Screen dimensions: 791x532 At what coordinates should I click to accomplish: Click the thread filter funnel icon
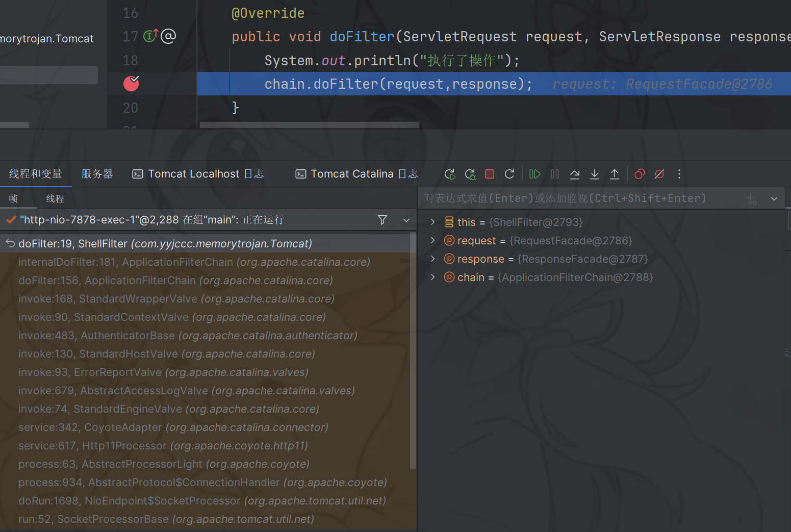pyautogui.click(x=382, y=220)
